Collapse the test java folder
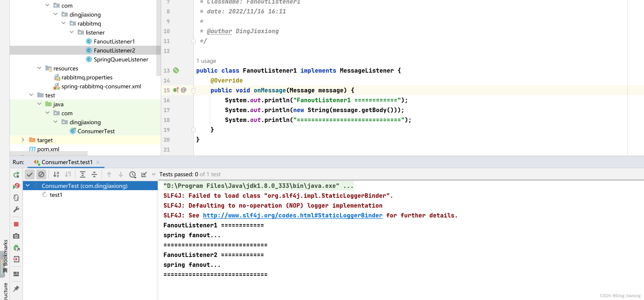Viewport: 644px width, 300px height. point(39,104)
